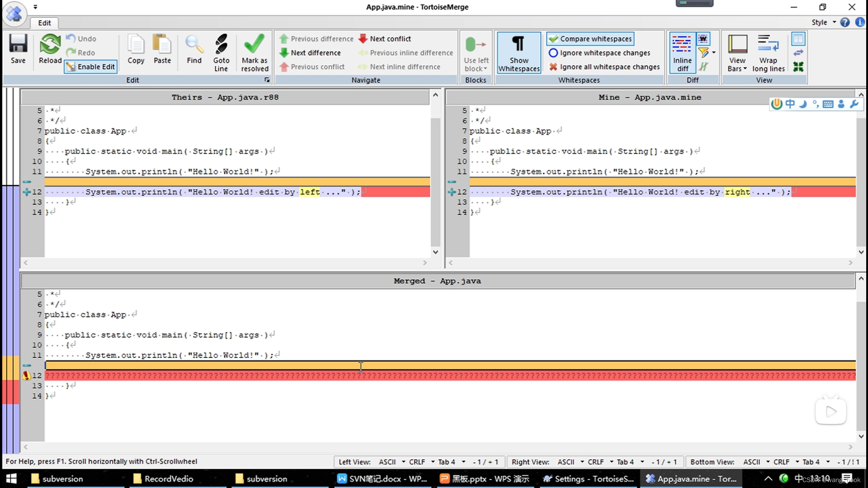Switch to 黑板.pptx WPS taskbar item
Screen dimensions: 868x488
click(x=485, y=479)
